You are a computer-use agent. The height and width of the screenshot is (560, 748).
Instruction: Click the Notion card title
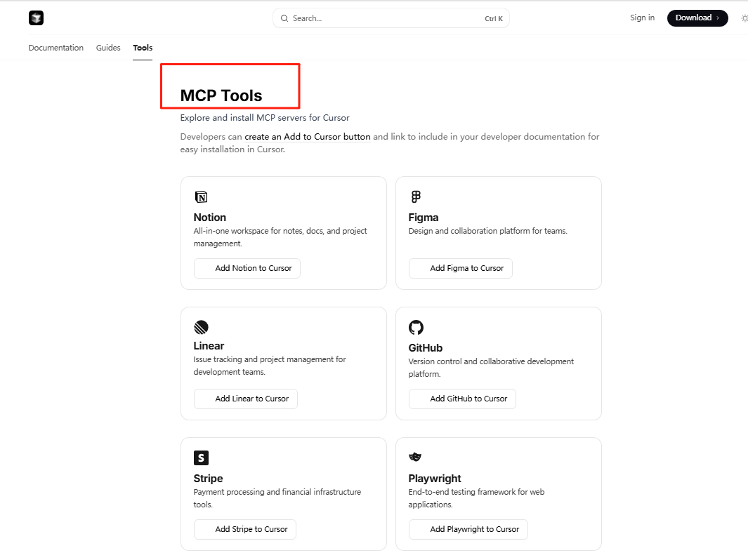point(210,218)
